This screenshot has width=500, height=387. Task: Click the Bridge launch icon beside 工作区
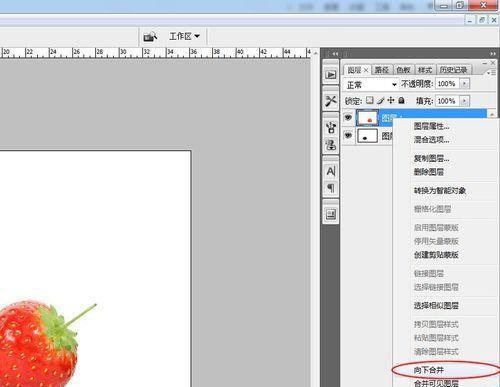coord(150,36)
